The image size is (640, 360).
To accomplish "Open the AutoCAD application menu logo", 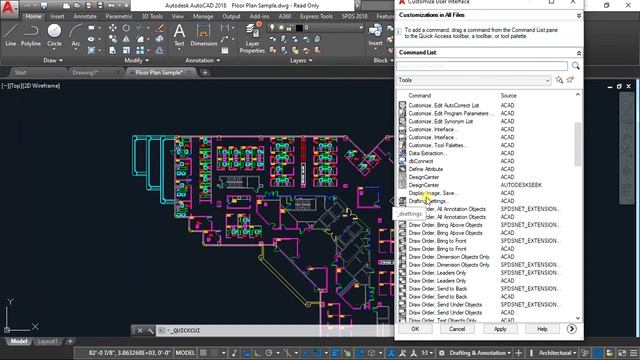I will pos(9,8).
